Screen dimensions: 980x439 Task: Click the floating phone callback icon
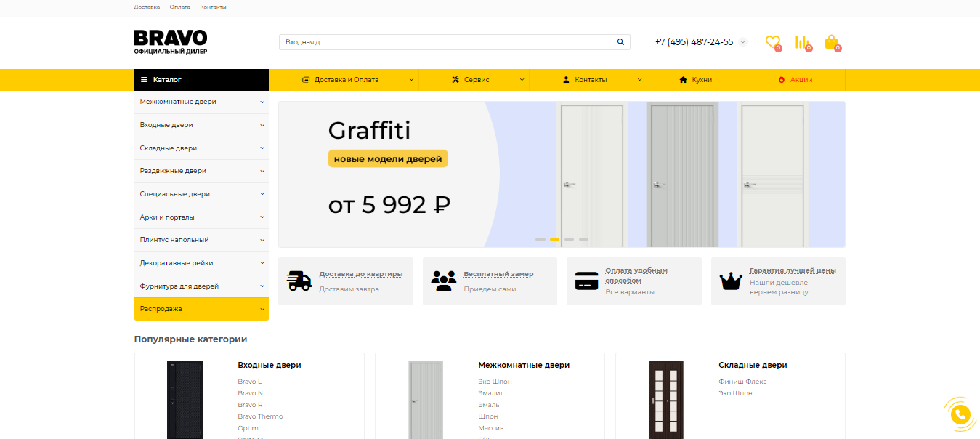[x=960, y=414]
